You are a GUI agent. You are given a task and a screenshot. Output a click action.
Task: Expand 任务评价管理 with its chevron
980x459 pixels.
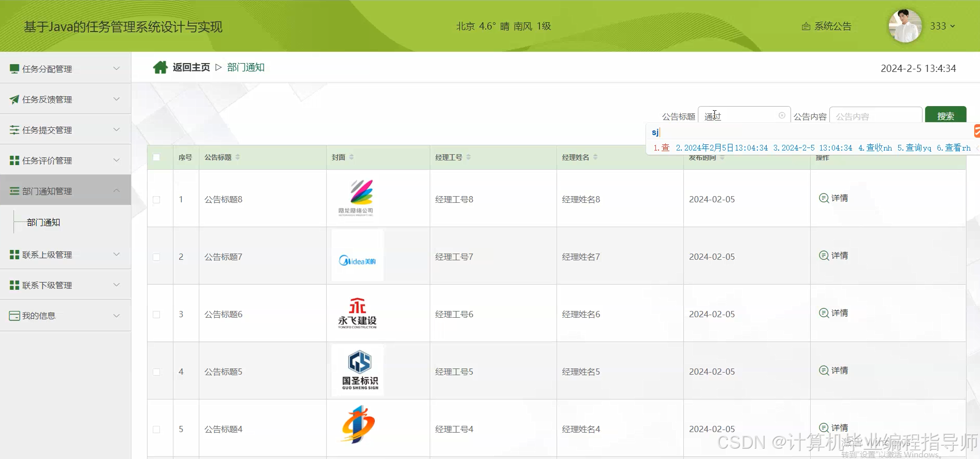116,160
